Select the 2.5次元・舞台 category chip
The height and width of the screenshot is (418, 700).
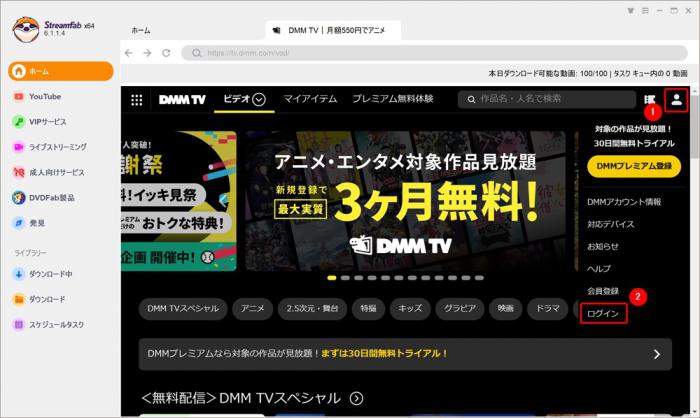[312, 309]
